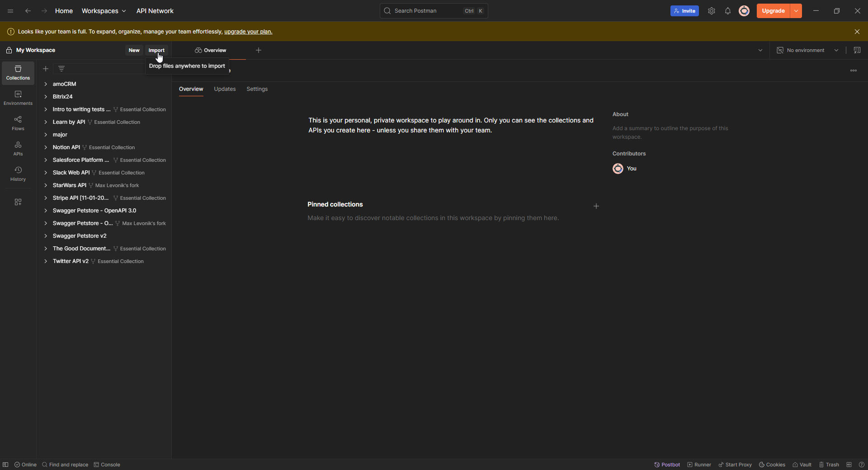Open the environment quick look icon
Image resolution: width=868 pixels, height=470 pixels.
click(x=857, y=50)
